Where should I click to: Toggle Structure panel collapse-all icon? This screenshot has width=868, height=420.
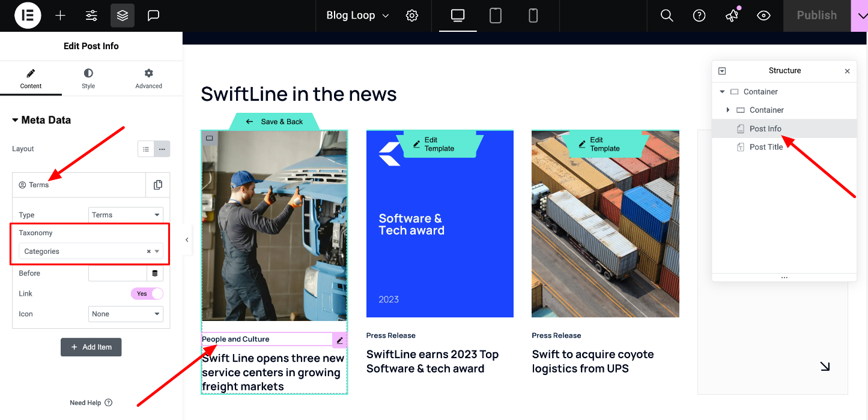(722, 71)
